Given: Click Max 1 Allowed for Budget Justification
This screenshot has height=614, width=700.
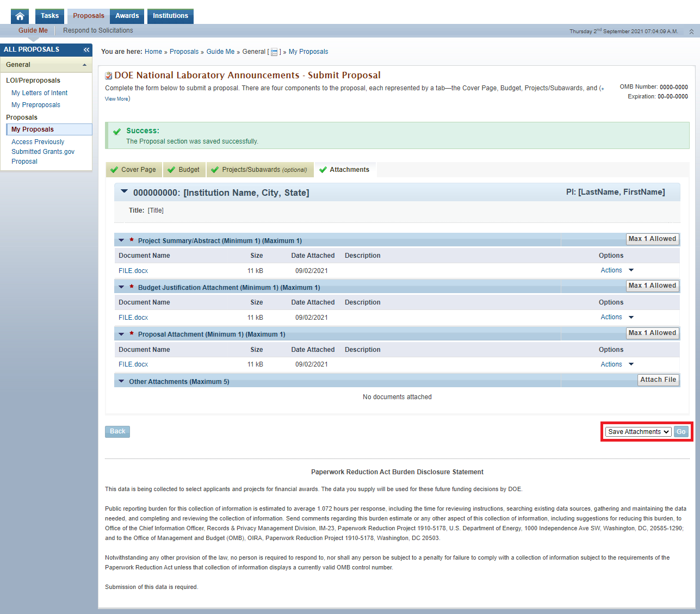Looking at the screenshot, I should [652, 286].
